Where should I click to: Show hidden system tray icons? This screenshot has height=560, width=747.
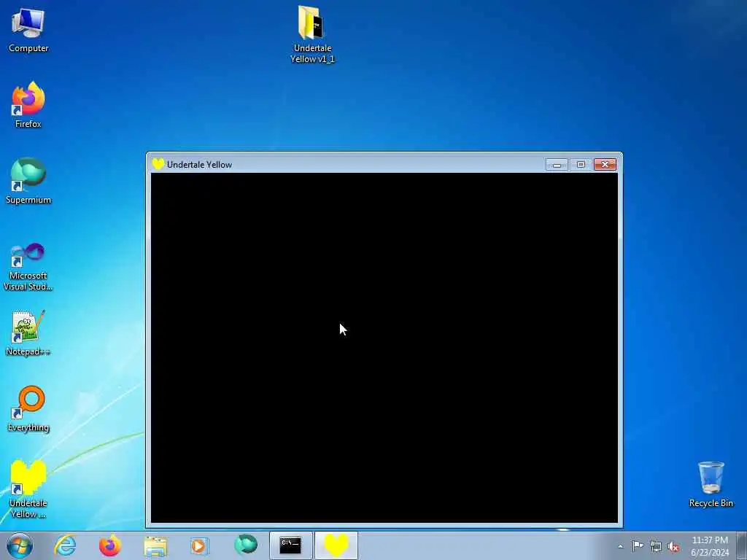click(x=620, y=546)
